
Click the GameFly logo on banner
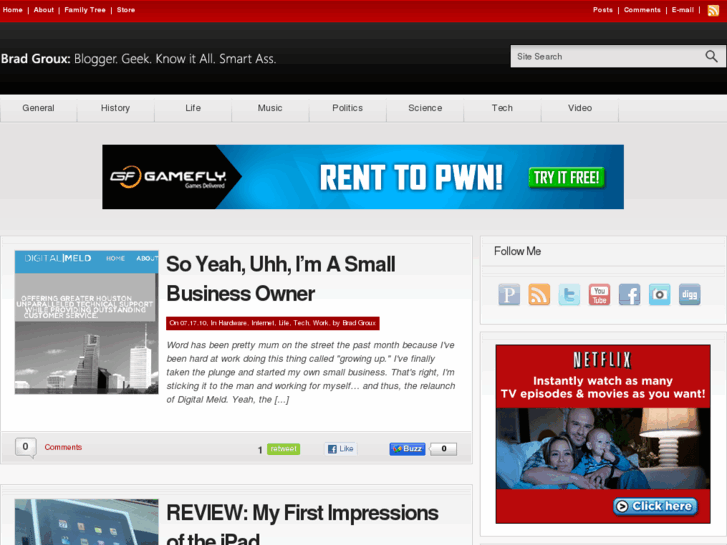pyautogui.click(x=168, y=177)
